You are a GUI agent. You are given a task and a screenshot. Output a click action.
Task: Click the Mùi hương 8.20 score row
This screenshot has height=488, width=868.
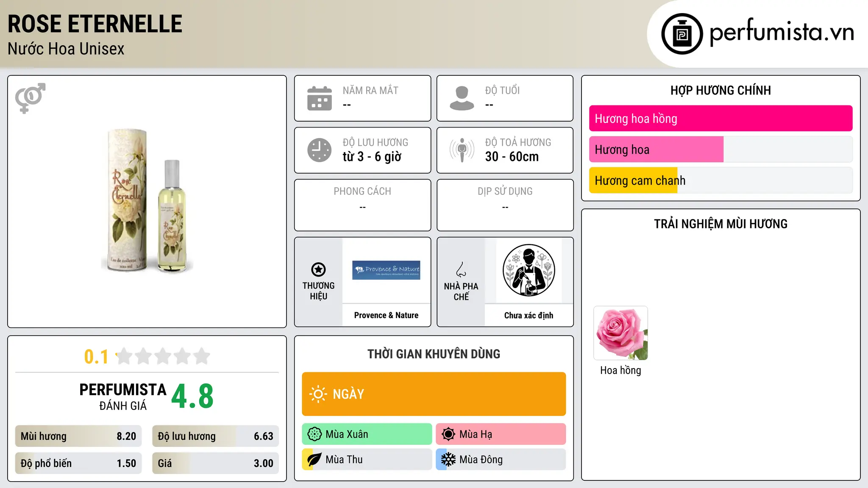[78, 436]
